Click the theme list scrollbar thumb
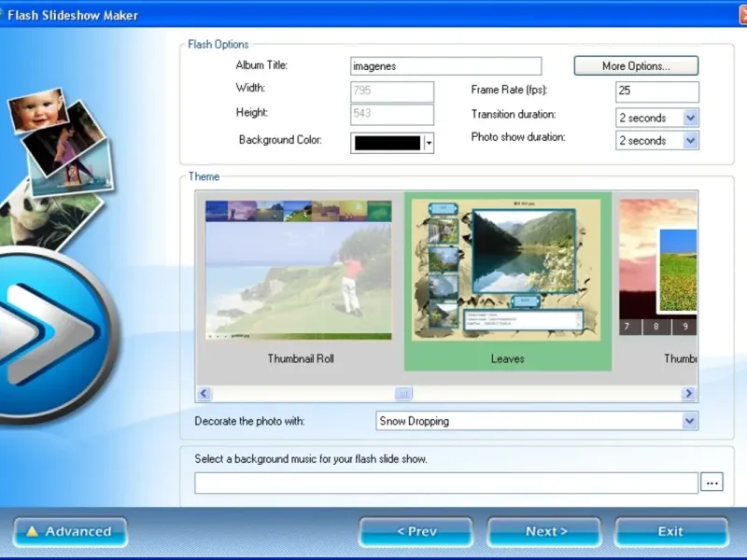 (403, 393)
